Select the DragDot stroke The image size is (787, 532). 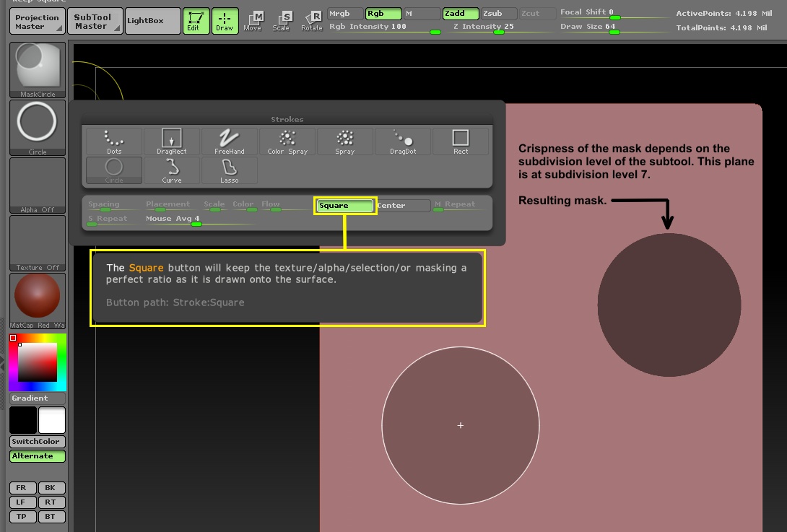tap(403, 141)
